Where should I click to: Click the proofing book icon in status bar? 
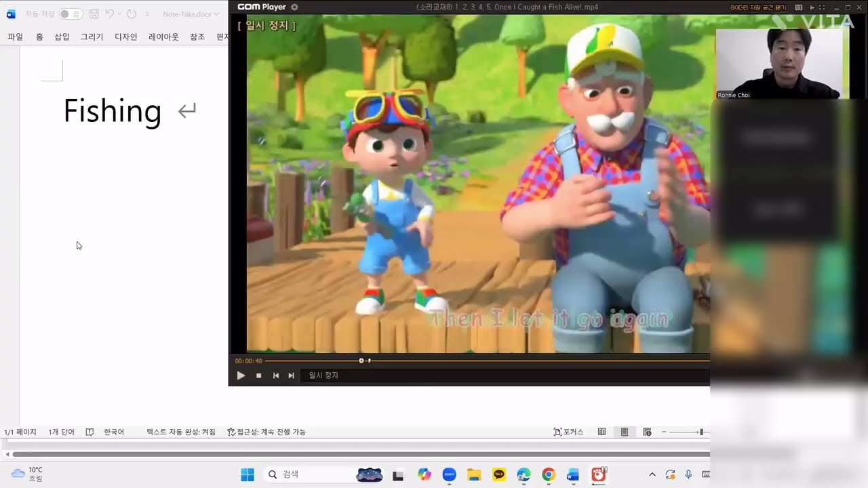(x=90, y=432)
